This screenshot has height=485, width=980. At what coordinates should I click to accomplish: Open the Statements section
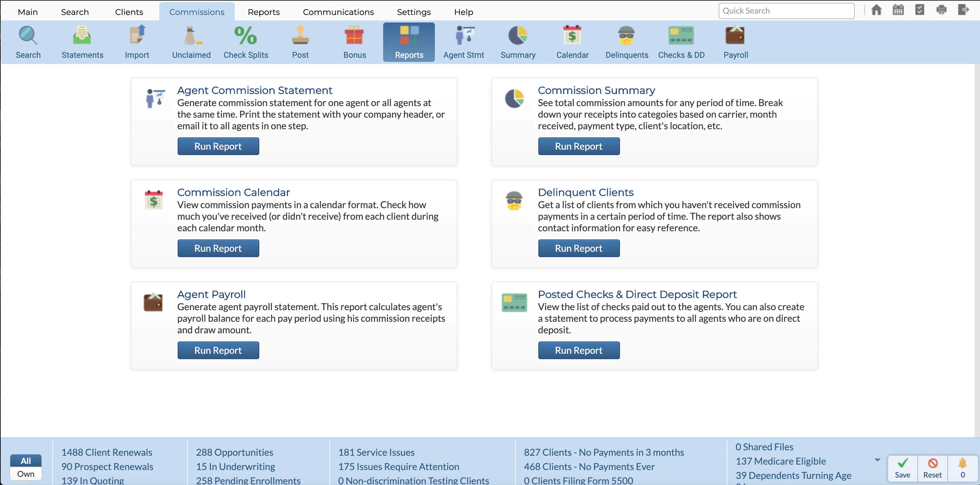pyautogui.click(x=82, y=42)
